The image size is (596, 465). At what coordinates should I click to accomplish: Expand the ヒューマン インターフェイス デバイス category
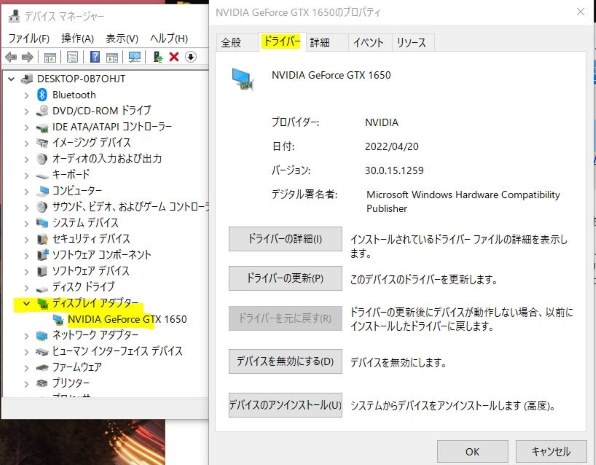[x=26, y=351]
